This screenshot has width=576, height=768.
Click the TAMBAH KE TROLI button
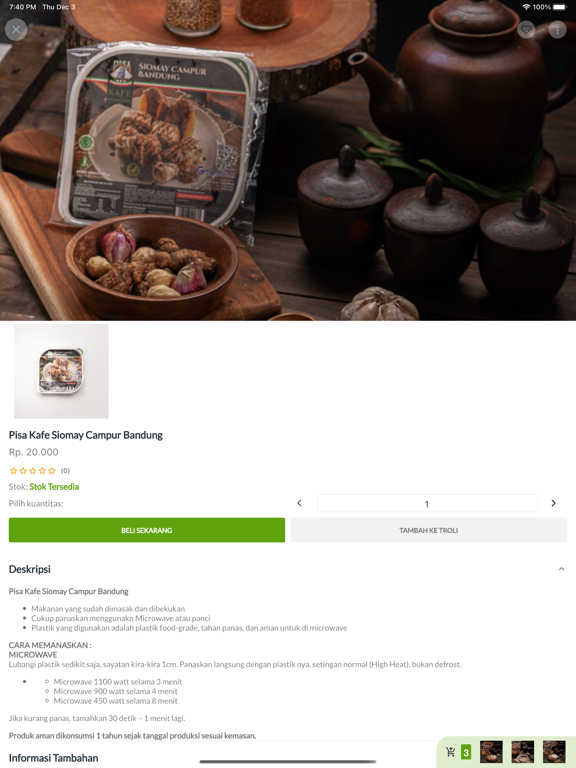pos(429,530)
